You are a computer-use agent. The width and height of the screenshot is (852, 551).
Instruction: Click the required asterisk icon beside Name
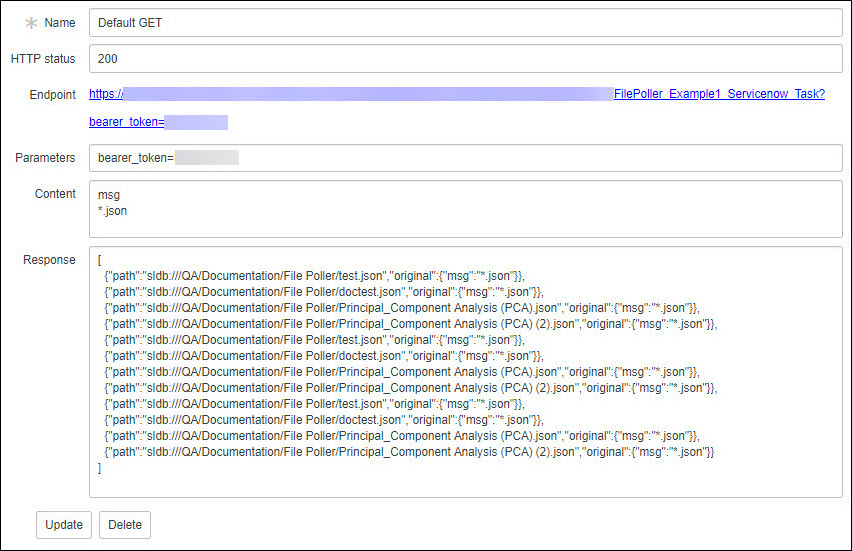tap(31, 23)
